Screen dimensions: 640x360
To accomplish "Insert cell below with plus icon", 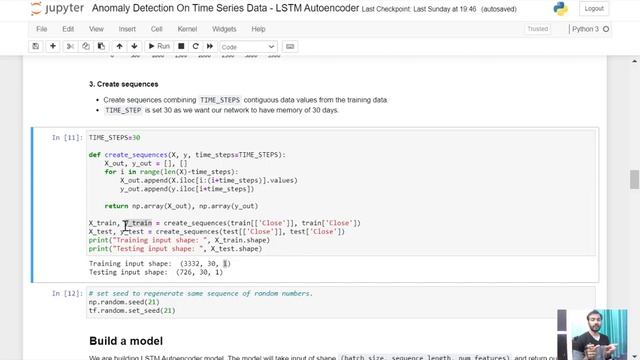I will click(x=53, y=47).
